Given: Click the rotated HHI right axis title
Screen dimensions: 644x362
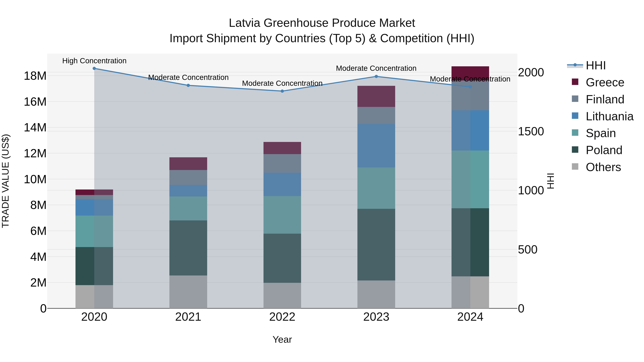Looking at the screenshot, I should (551, 181).
